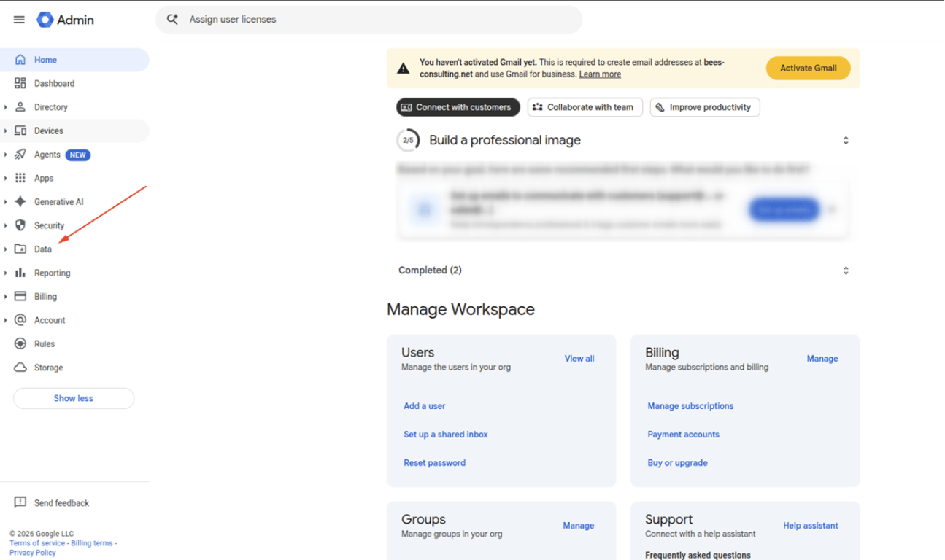The width and height of the screenshot is (945, 560).
Task: Click the Reset password link
Action: pyautogui.click(x=435, y=463)
